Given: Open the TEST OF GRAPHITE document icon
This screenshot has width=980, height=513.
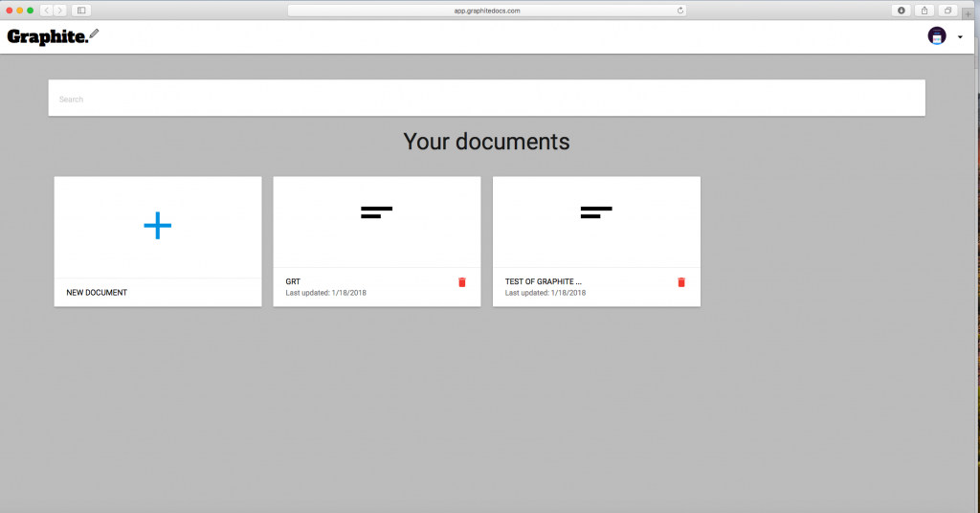Looking at the screenshot, I should (x=596, y=212).
